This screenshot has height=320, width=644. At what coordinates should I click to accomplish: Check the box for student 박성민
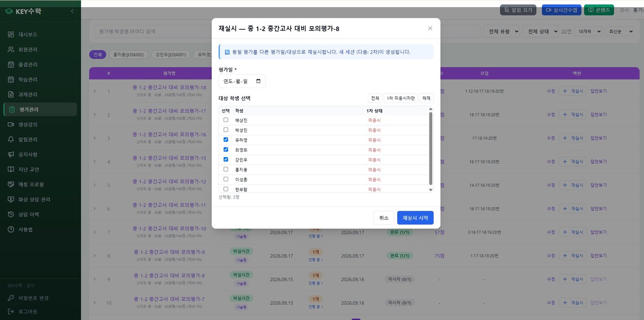pos(226,130)
